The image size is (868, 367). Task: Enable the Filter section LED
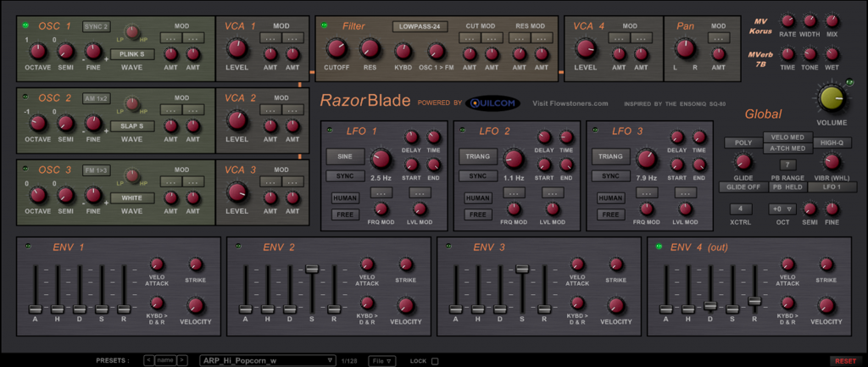coord(325,25)
